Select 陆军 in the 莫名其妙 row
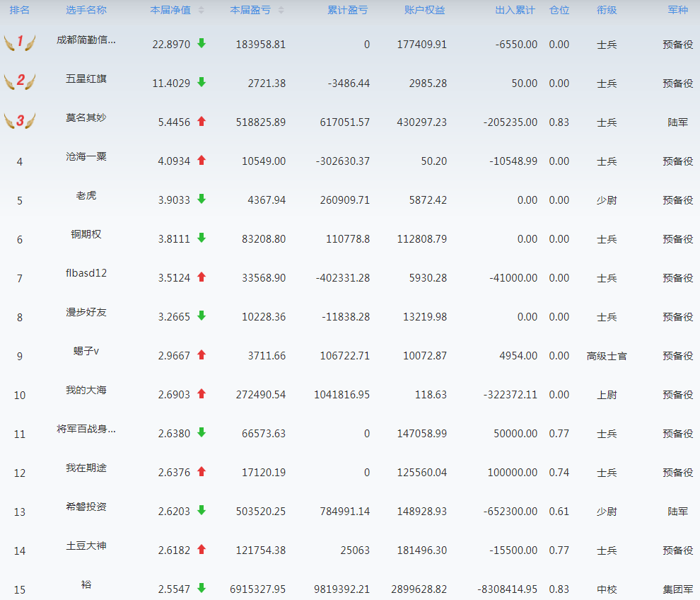This screenshot has height=600, width=700. (677, 122)
